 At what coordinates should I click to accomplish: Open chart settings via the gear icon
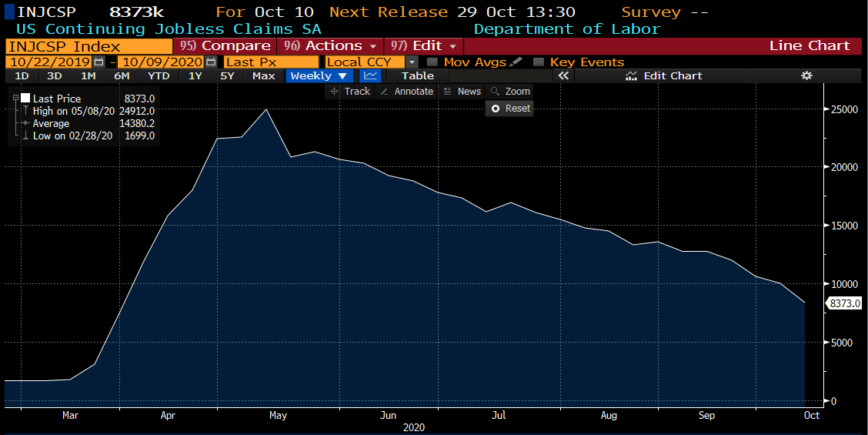pyautogui.click(x=806, y=76)
